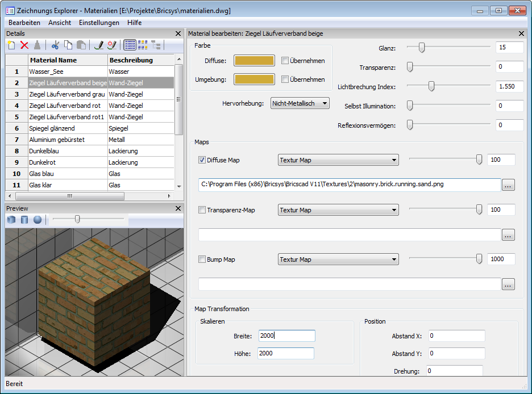Image resolution: width=532 pixels, height=394 pixels.
Task: Cut selection using the scissors icon
Action: pyautogui.click(x=55, y=45)
